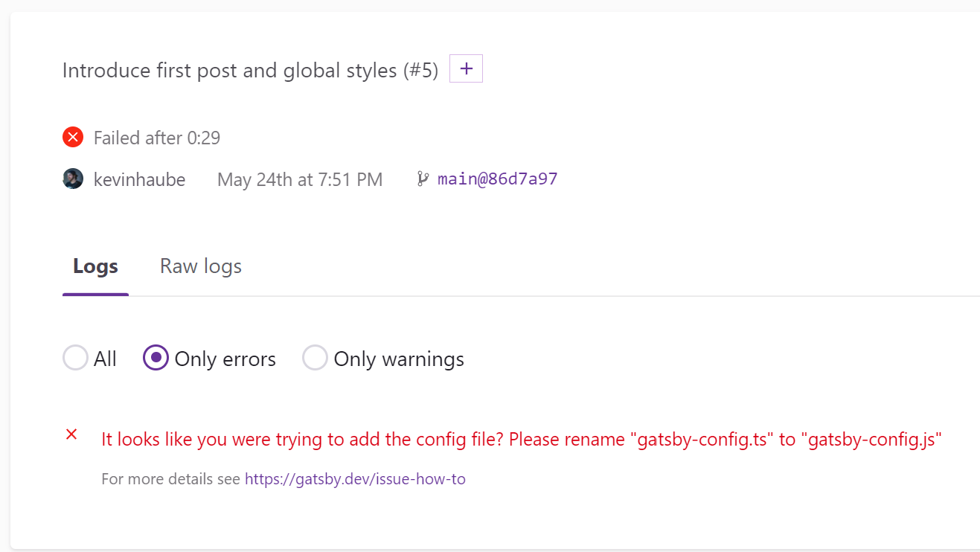The height and width of the screenshot is (552, 980).
Task: Click the git branch icon beside main@86d7a97
Action: tap(423, 178)
